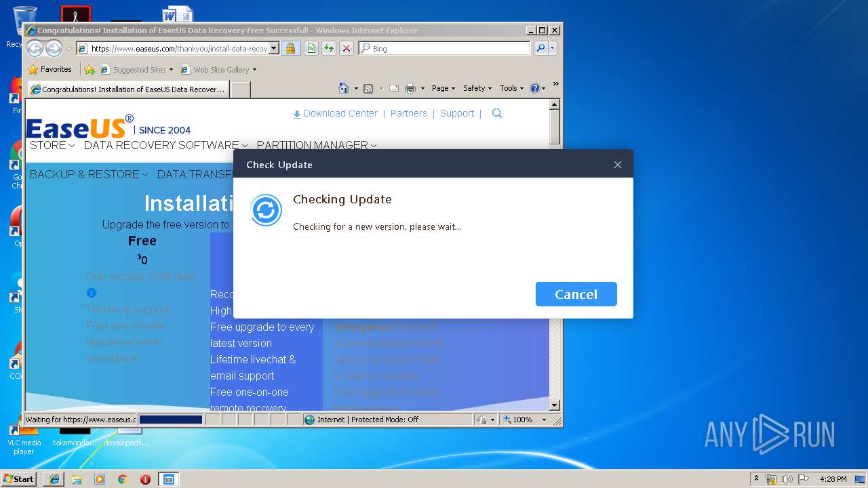Click vertical scrollbar down arrow

(554, 405)
